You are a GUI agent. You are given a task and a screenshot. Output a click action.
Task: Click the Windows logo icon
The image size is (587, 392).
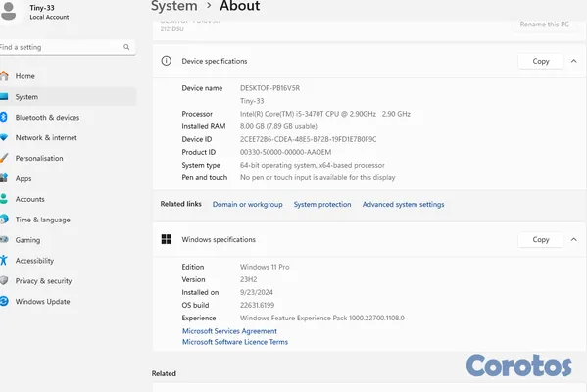pyautogui.click(x=167, y=239)
